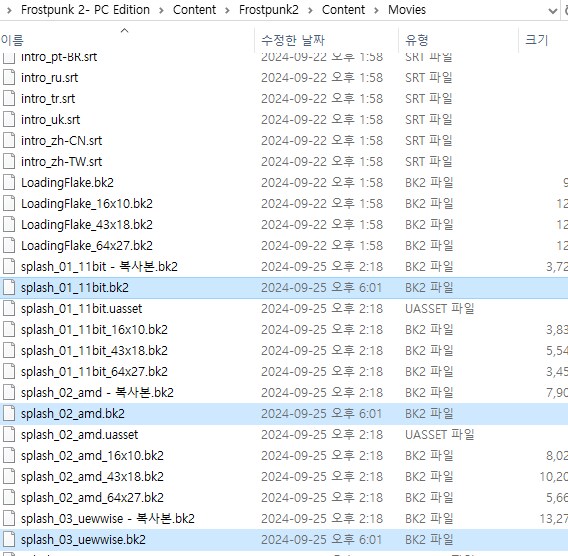The height and width of the screenshot is (556, 568).
Task: Select file intro_zh-TW.srt
Action: point(62,162)
